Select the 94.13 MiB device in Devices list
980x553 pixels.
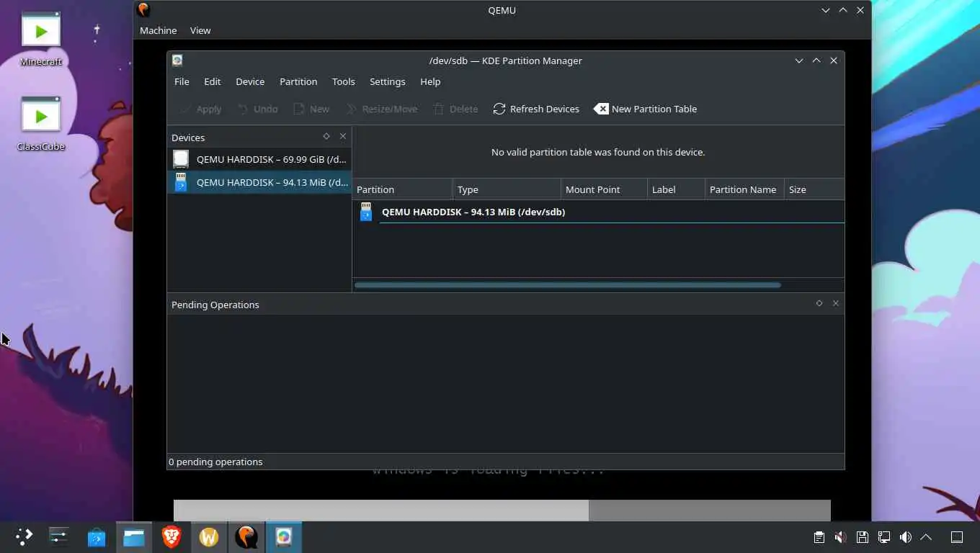coord(259,182)
